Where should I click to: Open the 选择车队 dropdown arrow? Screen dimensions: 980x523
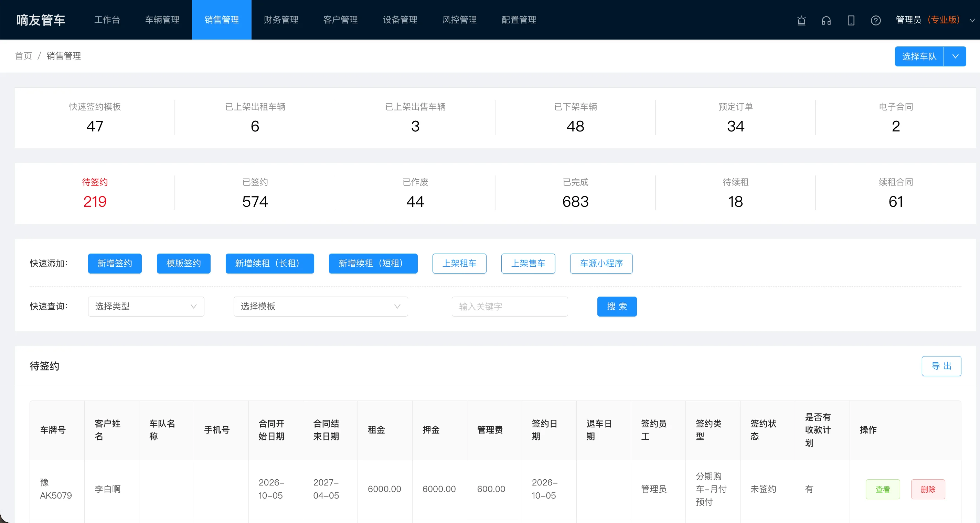coord(955,56)
